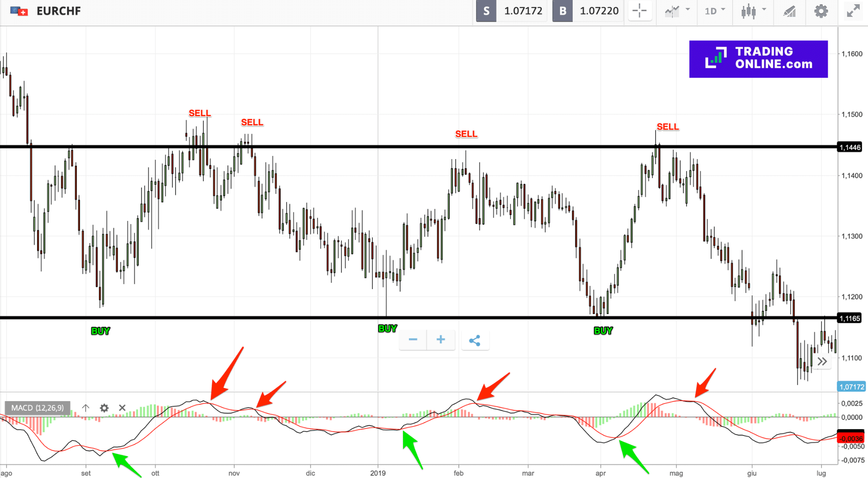Screen dimensions: 868x478
Task: Click the nov label on time axis
Action: [x=234, y=473]
